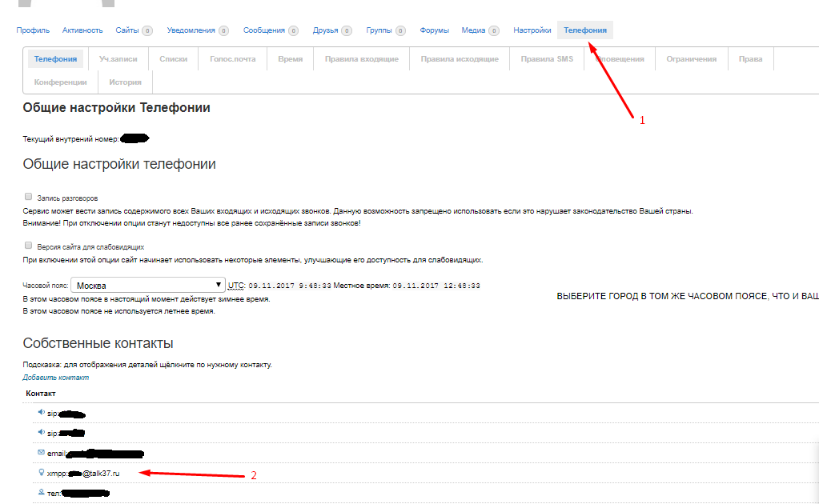The width and height of the screenshot is (819, 504).
Task: Click the count badge next to Уведомления
Action: [223, 31]
